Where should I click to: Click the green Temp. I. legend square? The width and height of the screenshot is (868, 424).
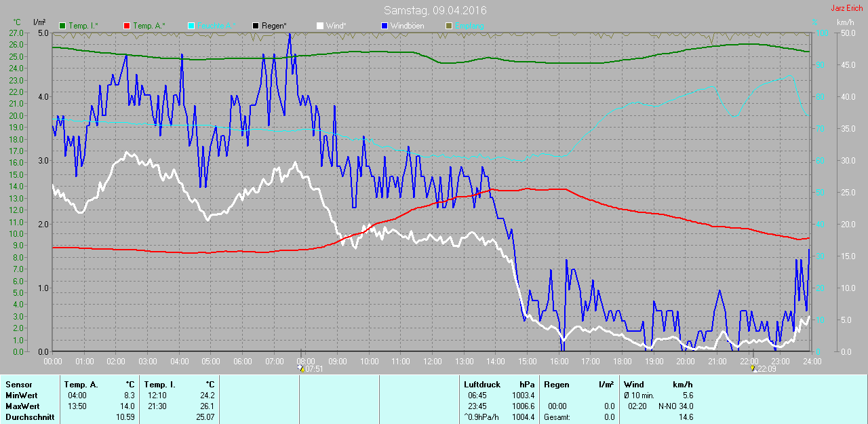point(63,26)
